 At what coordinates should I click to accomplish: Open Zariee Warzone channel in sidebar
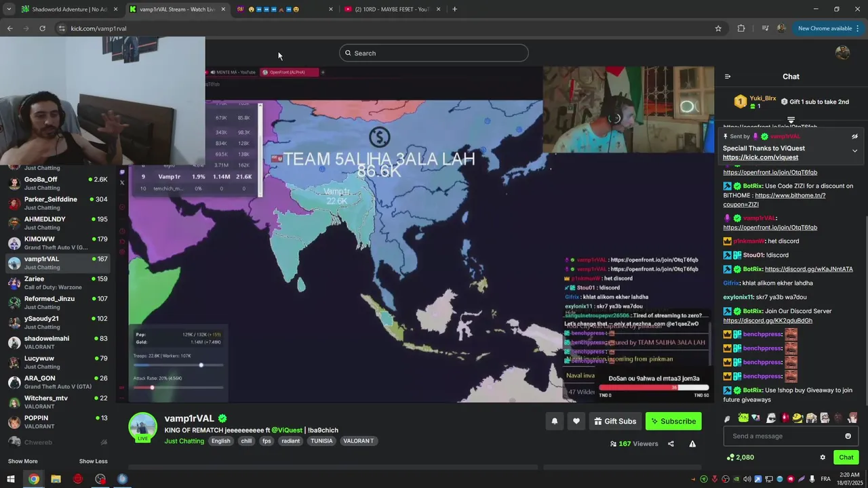(x=58, y=283)
